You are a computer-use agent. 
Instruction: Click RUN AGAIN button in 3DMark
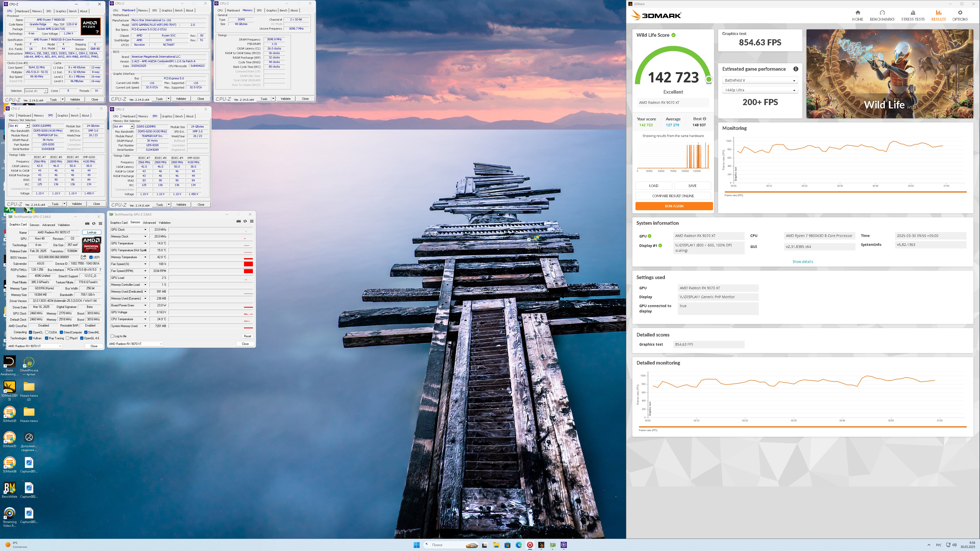click(x=674, y=206)
